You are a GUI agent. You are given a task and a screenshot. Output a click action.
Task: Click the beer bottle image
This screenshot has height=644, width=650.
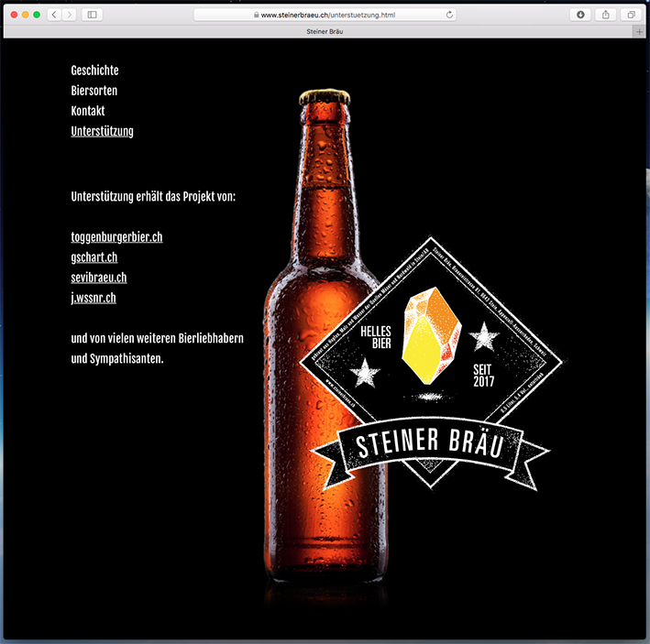pos(325,335)
